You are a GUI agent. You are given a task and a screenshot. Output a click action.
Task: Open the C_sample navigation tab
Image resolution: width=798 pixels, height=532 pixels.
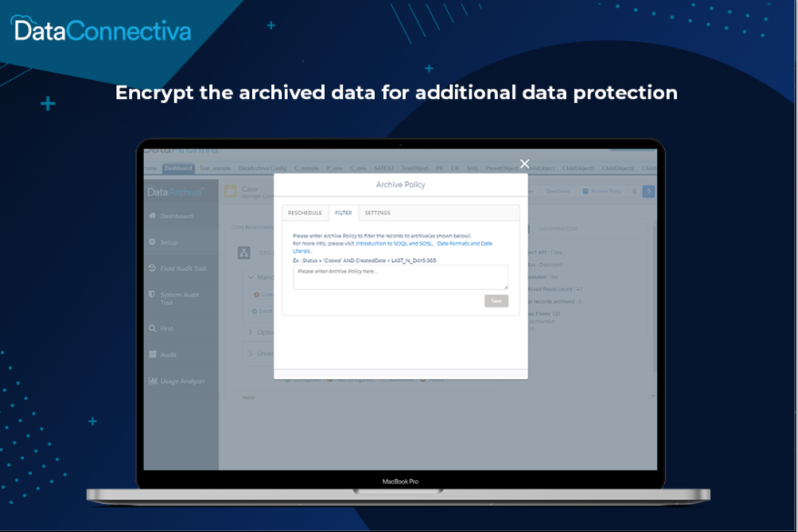(307, 168)
